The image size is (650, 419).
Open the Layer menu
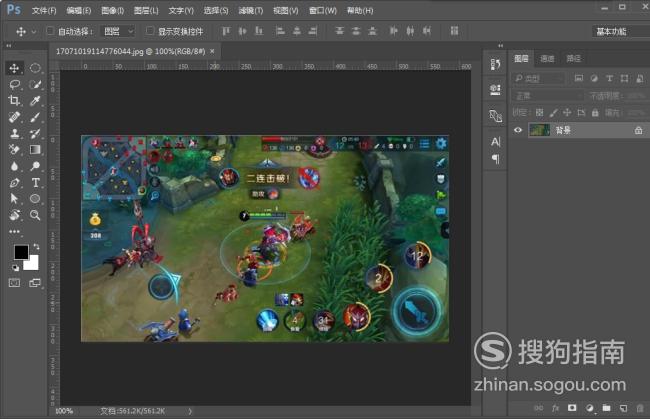146,10
